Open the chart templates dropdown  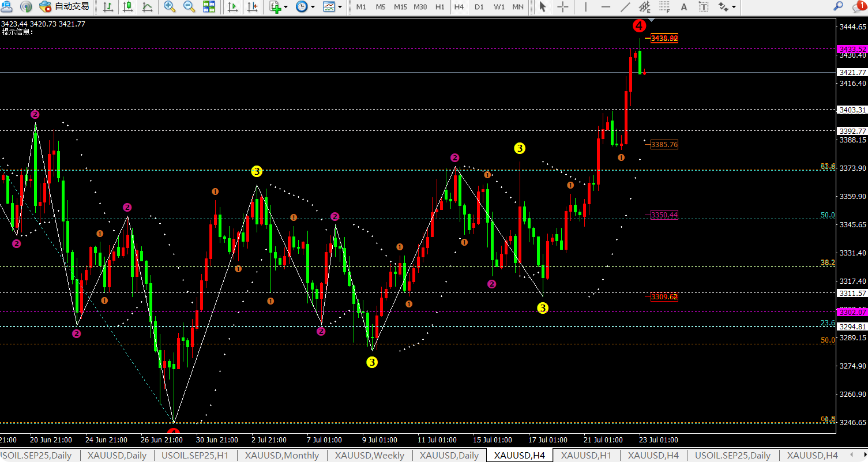332,7
